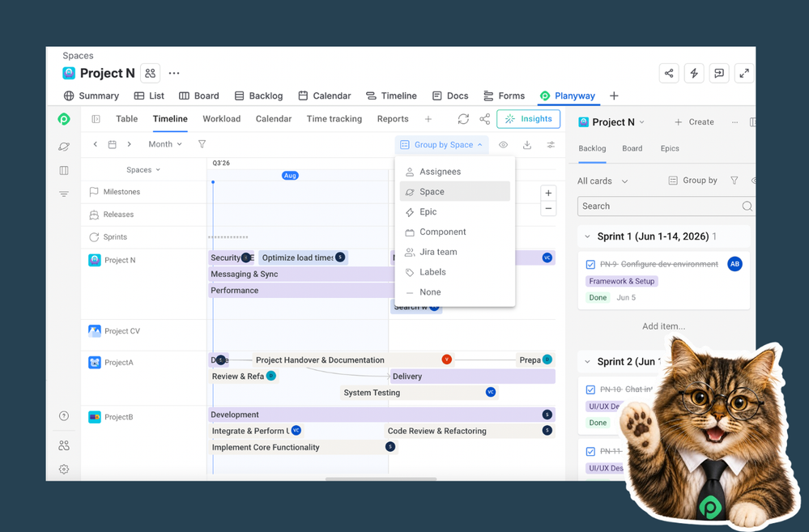Open the Project N dropdown in right panel
The width and height of the screenshot is (809, 532).
point(612,122)
